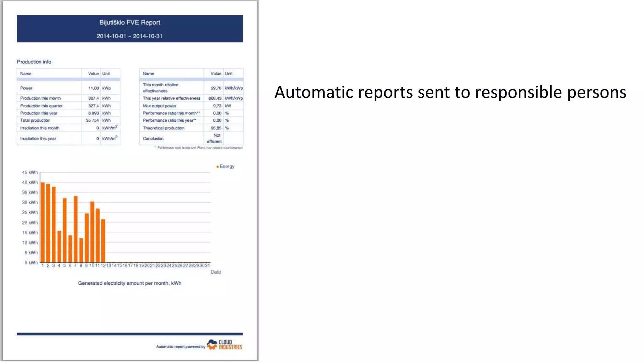The height and width of the screenshot is (362, 644).
Task: Click the 'Production this quarter' row label
Action: [41, 106]
